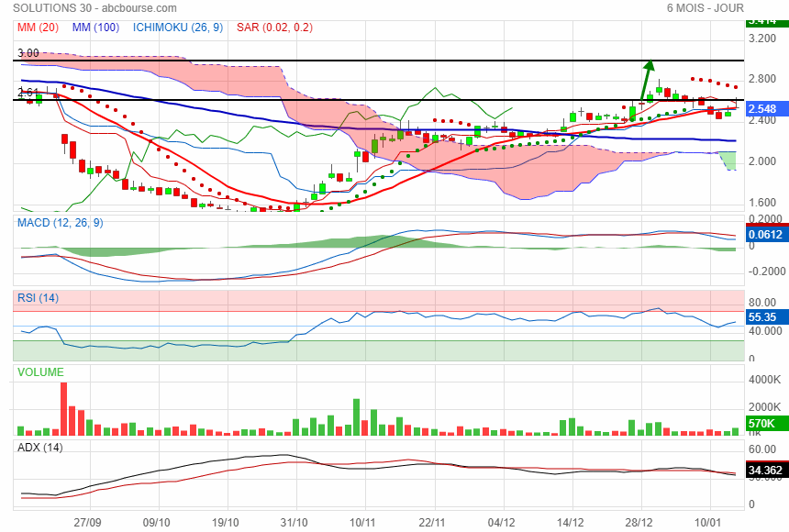This screenshot has width=789, height=532.
Task: Click the 80.00 RSI axis label
Action: (x=762, y=303)
